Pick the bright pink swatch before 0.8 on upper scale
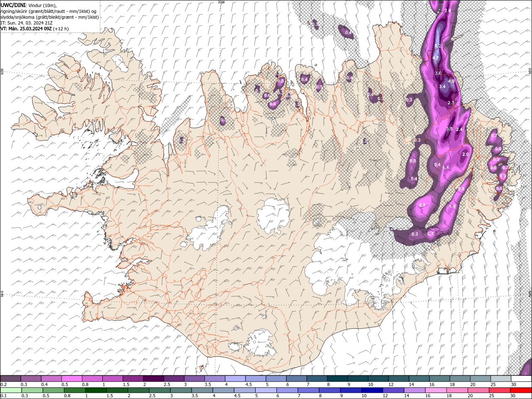Image resolution: width=532 pixels, height=399 pixels. click(72, 379)
